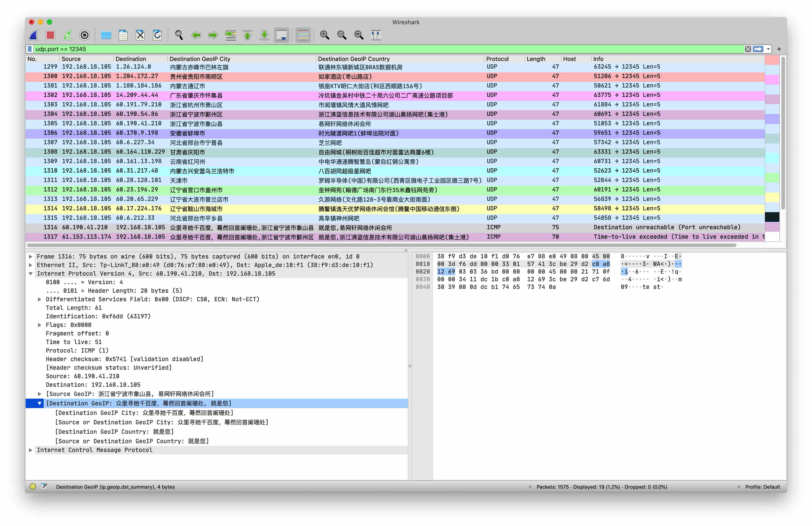Screen dimensions: 812x526
Task: Click resize columns icon in toolbar
Action: coord(376,35)
